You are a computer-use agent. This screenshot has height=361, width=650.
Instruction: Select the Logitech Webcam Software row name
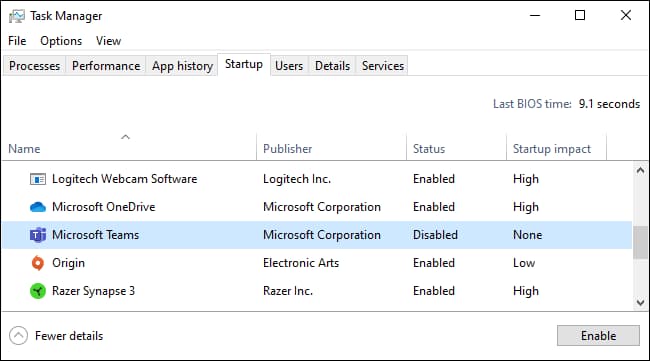(x=124, y=179)
